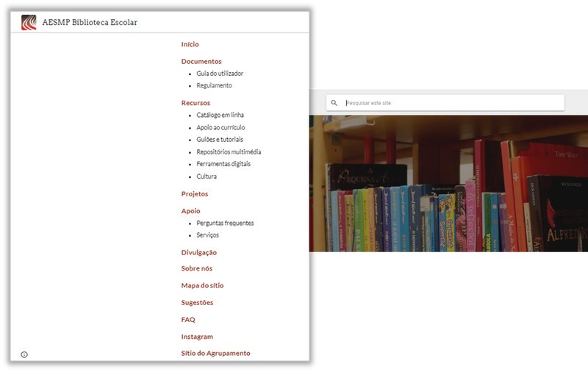The image size is (588, 372).
Task: Open the Instagram link
Action: 197,337
